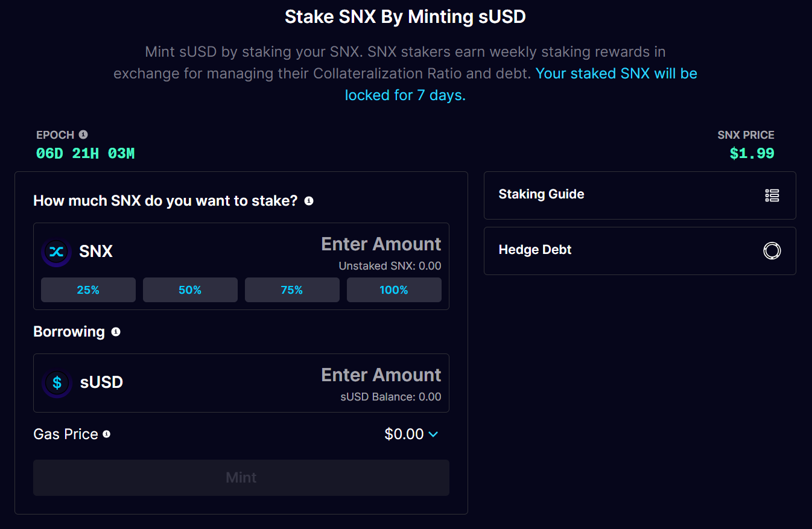
Task: Click the Unstaked SNX balance text
Action: (390, 266)
